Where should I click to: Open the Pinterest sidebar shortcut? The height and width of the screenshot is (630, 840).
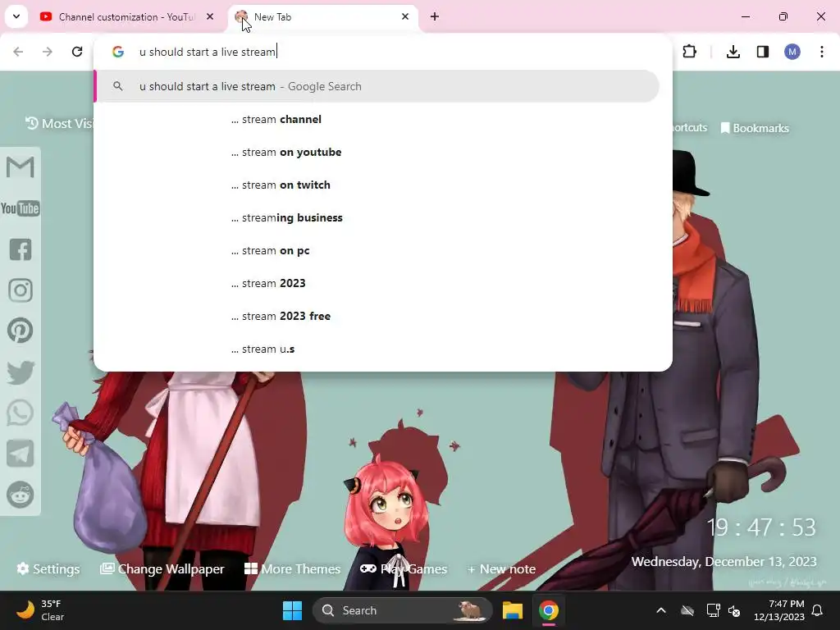(21, 331)
